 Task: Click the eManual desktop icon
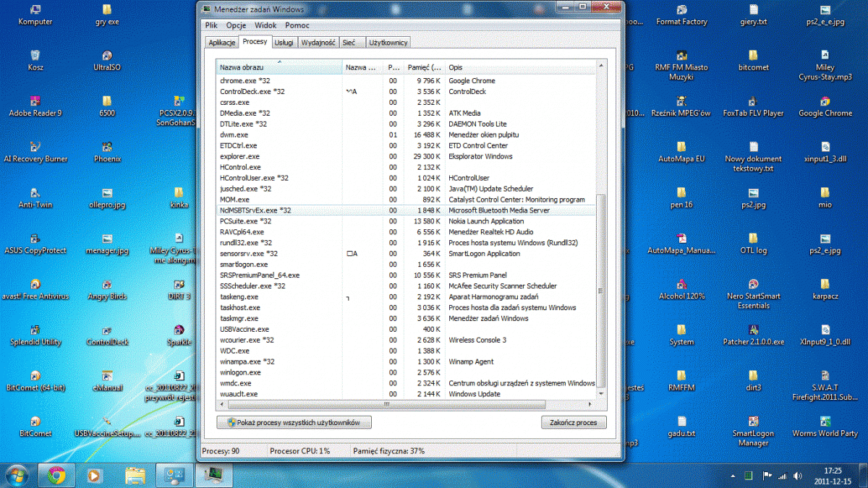(107, 380)
